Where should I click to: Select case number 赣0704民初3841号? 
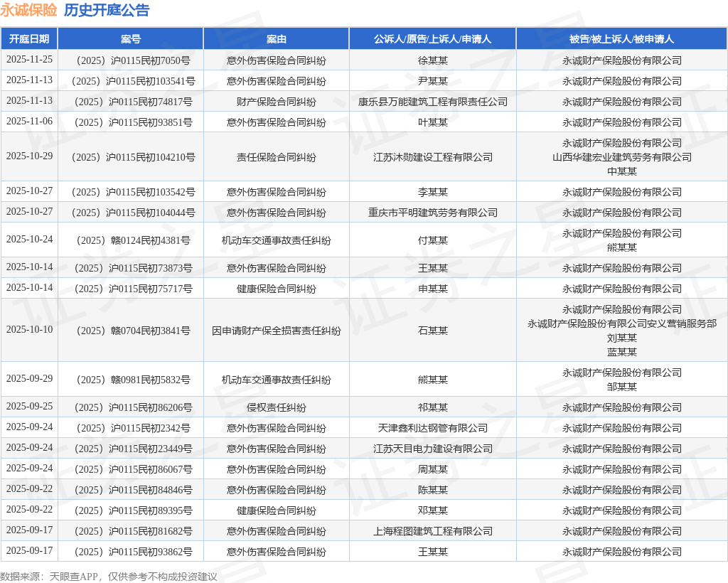(133, 331)
